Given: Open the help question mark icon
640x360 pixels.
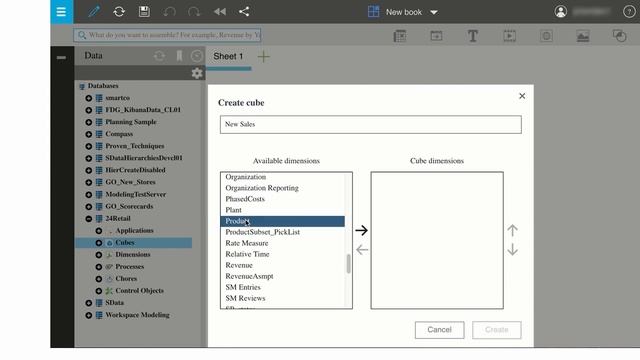Looking at the screenshot, I should 629,11.
